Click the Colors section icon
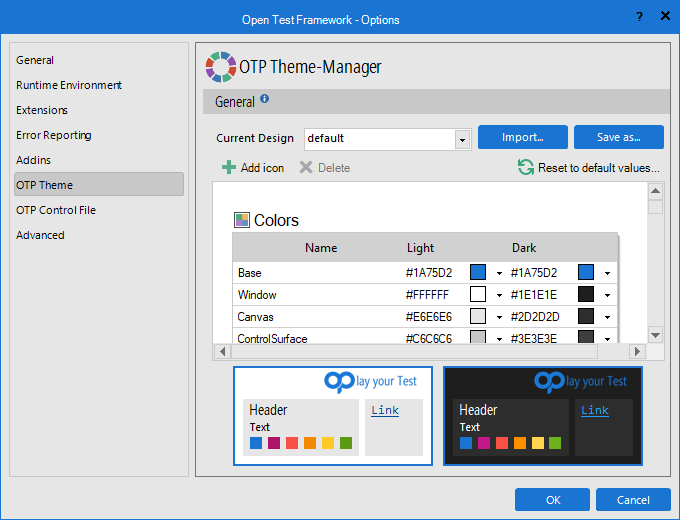 [241, 220]
